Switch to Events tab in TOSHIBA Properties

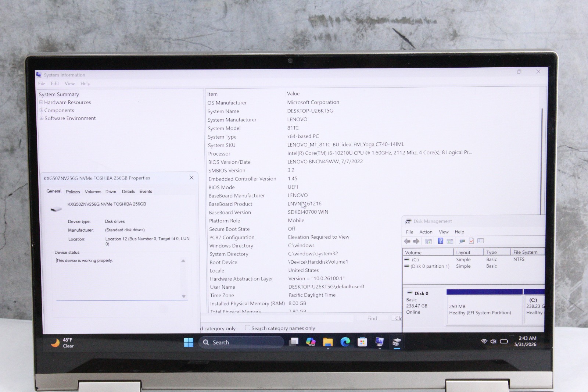(146, 192)
